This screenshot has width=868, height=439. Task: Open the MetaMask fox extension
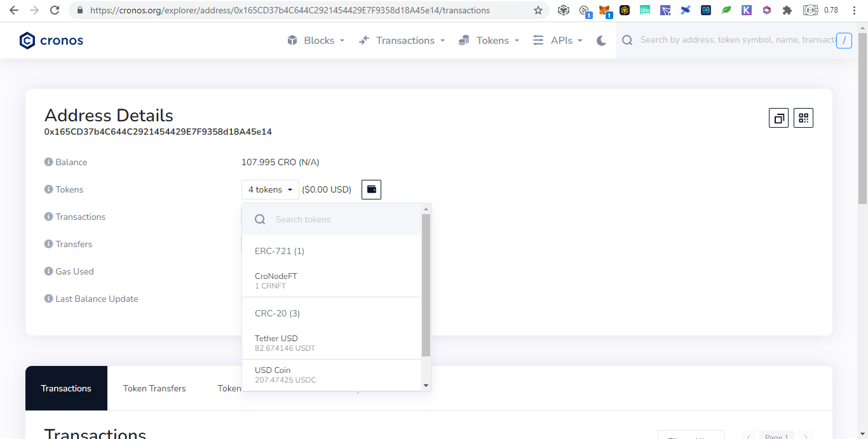pyautogui.click(x=605, y=10)
